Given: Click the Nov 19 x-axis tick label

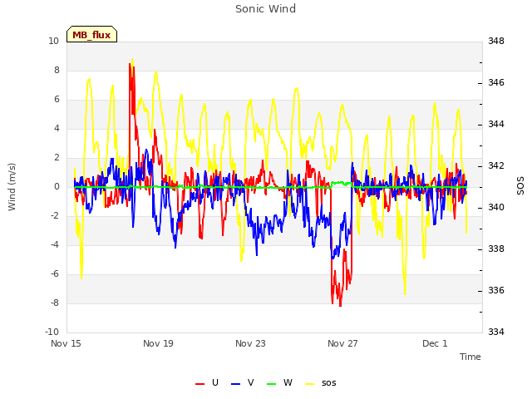Looking at the screenshot, I should coord(158,343).
